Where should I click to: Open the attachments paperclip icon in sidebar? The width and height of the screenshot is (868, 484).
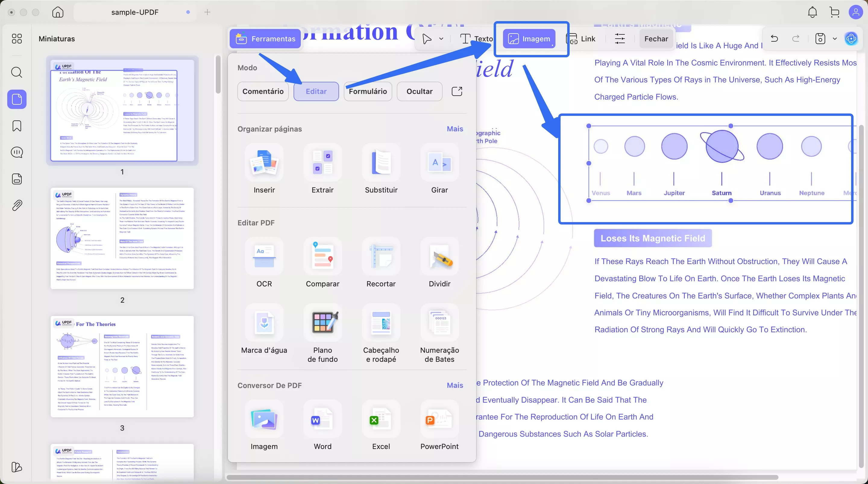[17, 205]
